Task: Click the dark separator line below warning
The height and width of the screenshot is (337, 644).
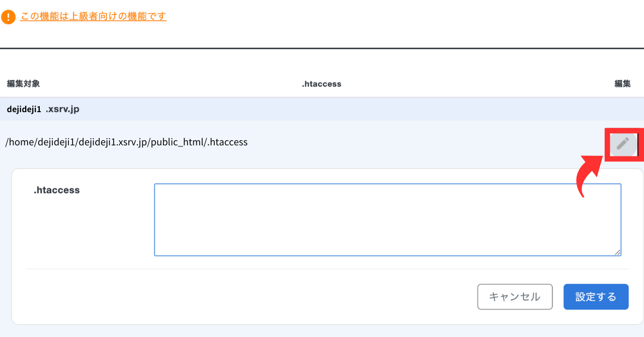Action: 322,48
